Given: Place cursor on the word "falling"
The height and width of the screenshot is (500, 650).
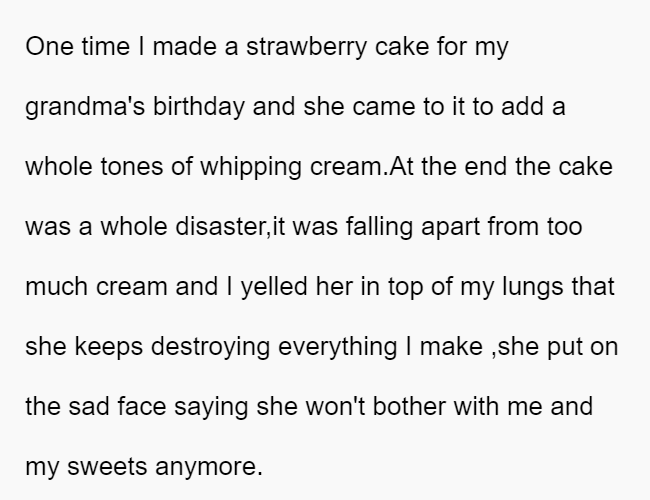Looking at the screenshot, I should (x=379, y=227).
